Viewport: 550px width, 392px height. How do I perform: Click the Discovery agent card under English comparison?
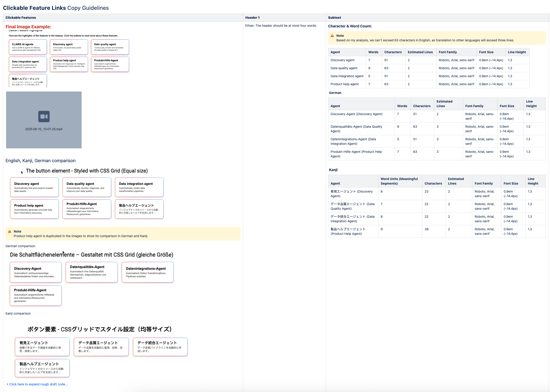34,187
